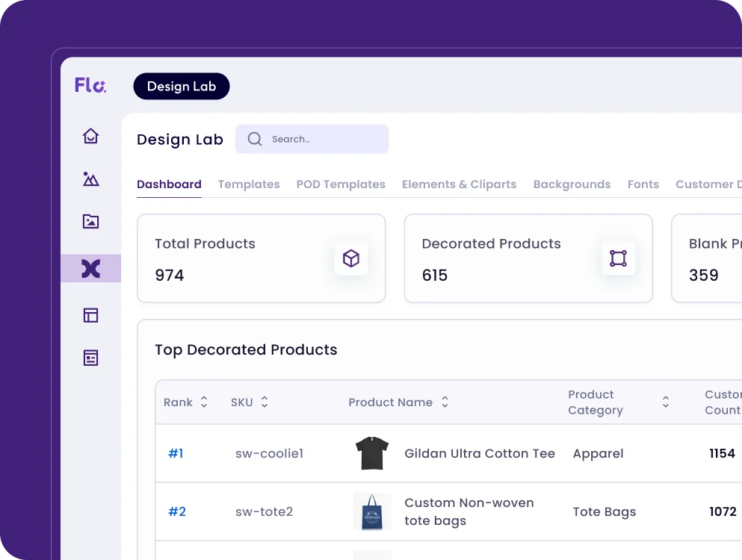
Task: Click Custom Non-woven tote bags name
Action: [x=469, y=511]
